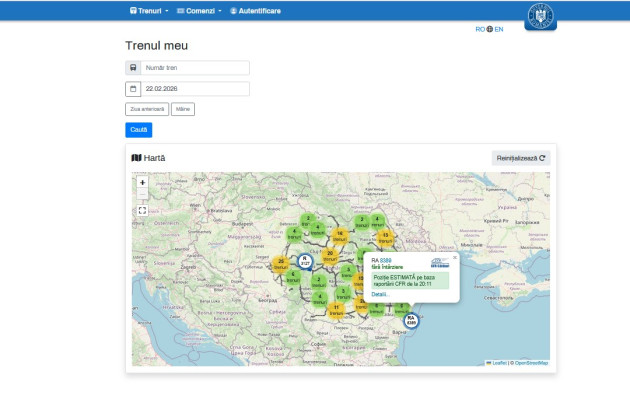Open the calendar date picker button
The image size is (630, 396).
(133, 89)
